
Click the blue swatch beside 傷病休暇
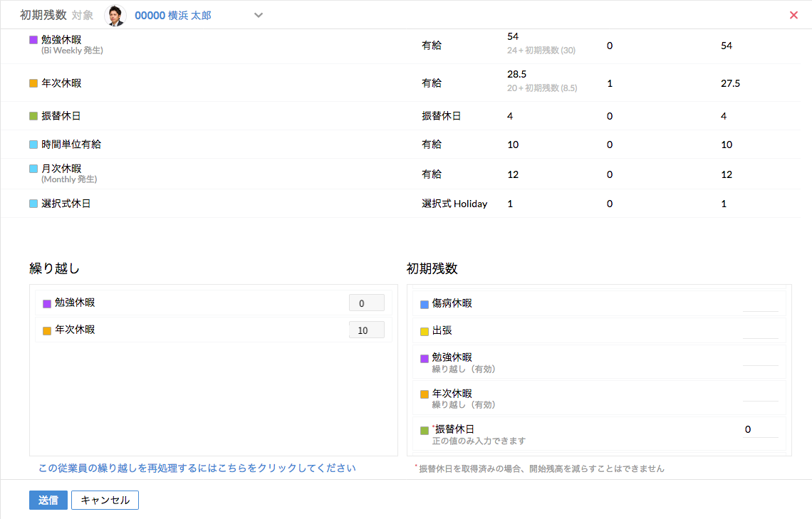click(425, 304)
